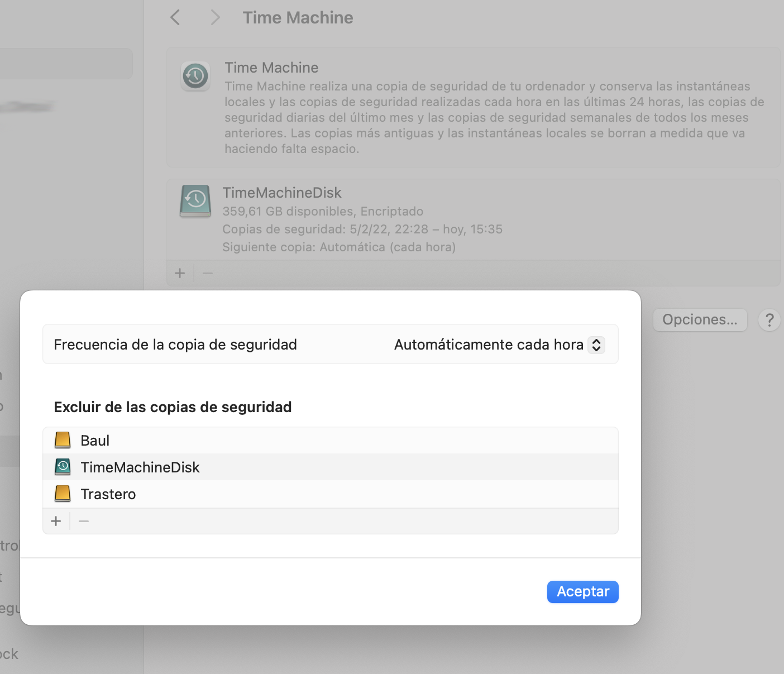Click the TimeMachineDisk backup drive icon

click(x=195, y=200)
